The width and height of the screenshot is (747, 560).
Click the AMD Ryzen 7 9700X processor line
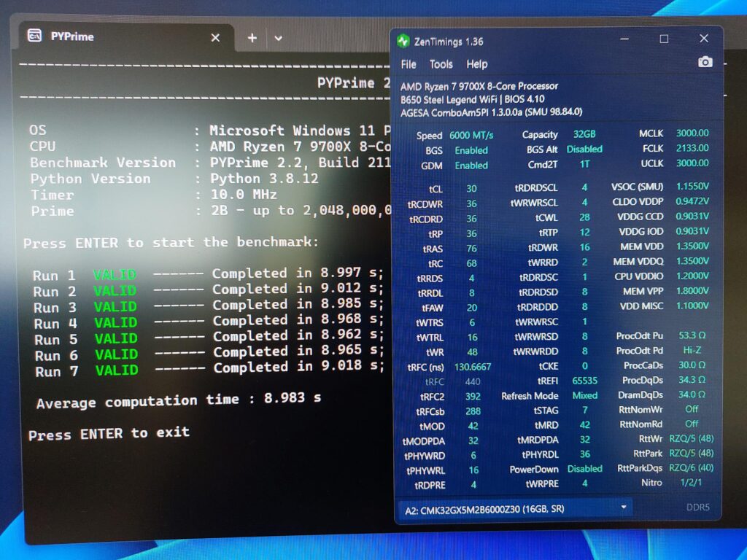pos(479,86)
